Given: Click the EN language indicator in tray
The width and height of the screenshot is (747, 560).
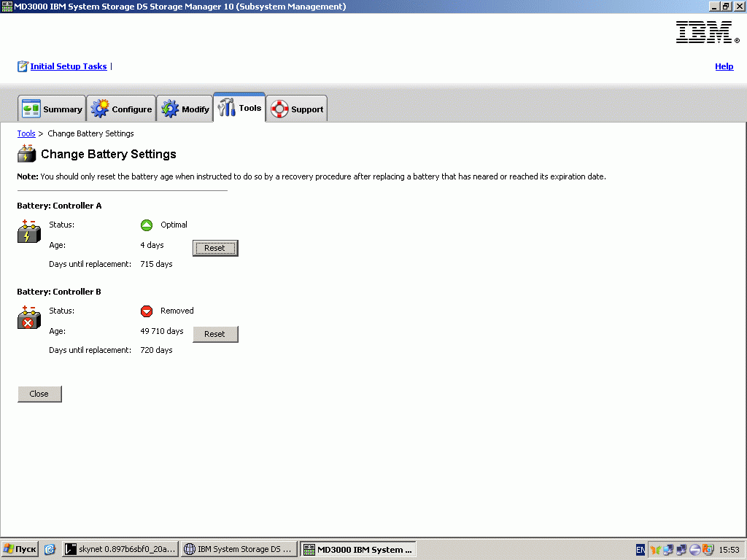Looking at the screenshot, I should (640, 550).
